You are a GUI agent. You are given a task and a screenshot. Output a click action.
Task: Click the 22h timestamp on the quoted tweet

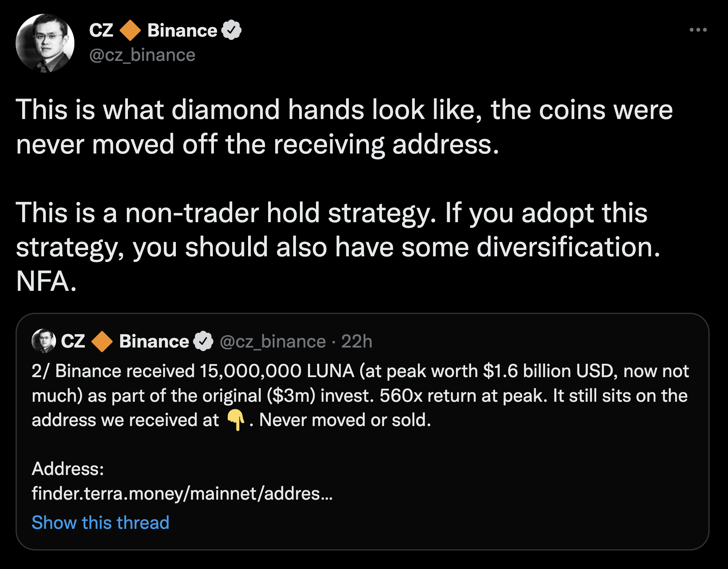356,341
